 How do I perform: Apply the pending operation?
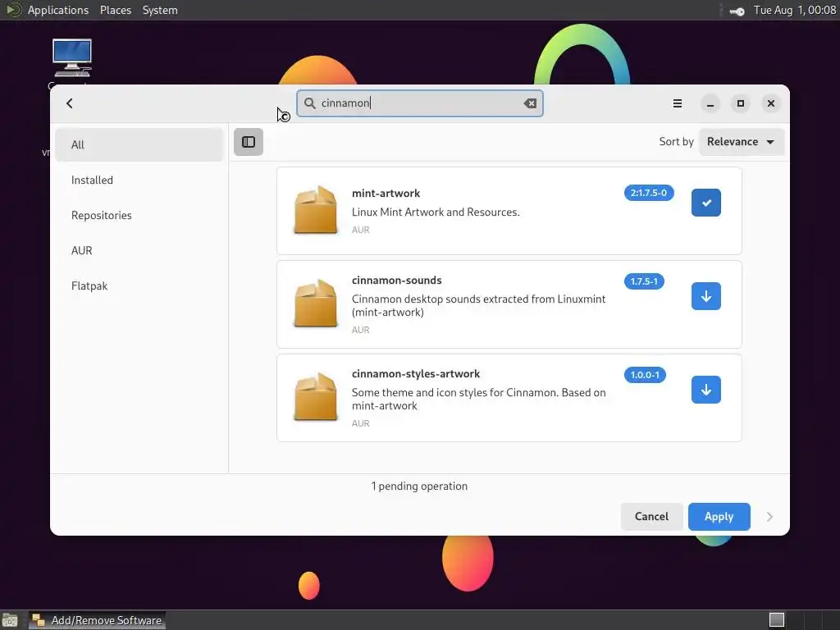coord(719,517)
